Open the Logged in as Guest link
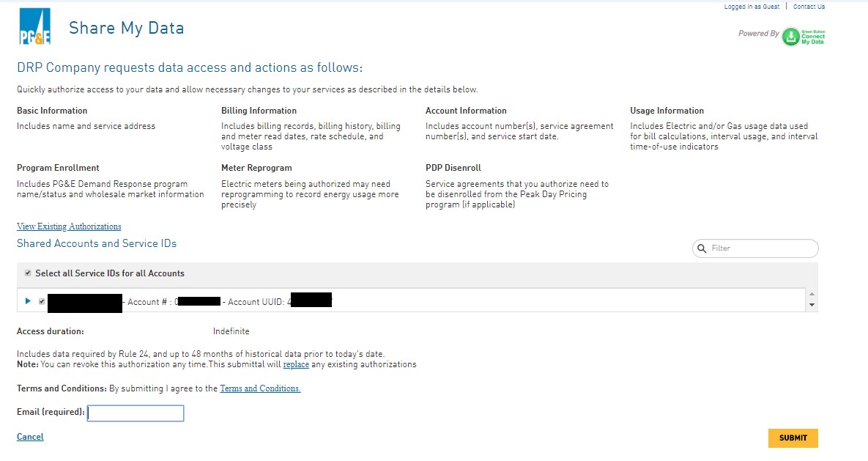This screenshot has width=868, height=461. click(x=752, y=7)
